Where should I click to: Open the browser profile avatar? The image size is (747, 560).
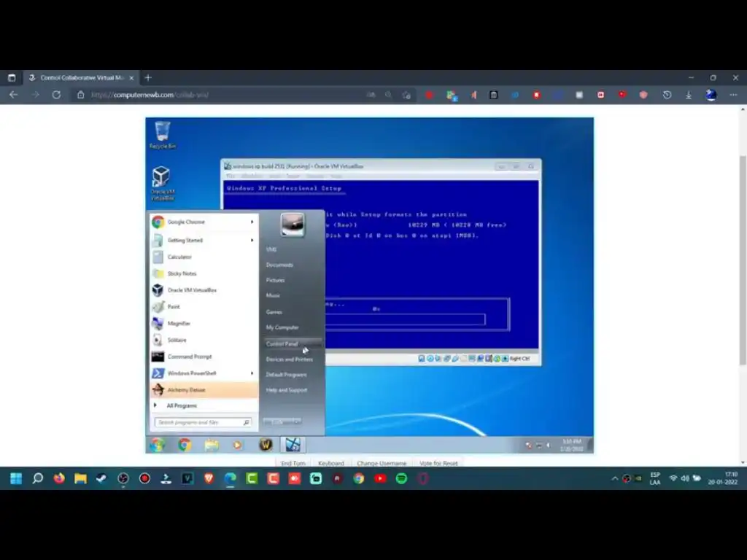711,95
